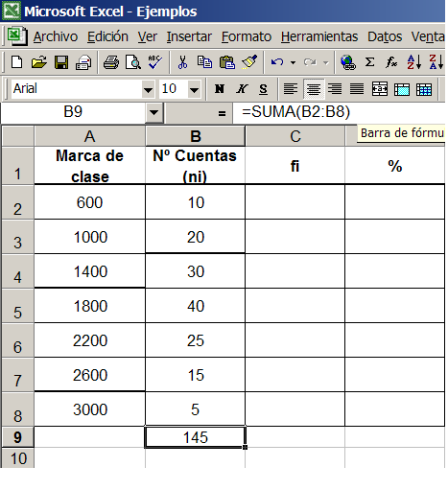Click the equals Edit Formula button
The height and width of the screenshot is (490, 448).
[x=222, y=113]
